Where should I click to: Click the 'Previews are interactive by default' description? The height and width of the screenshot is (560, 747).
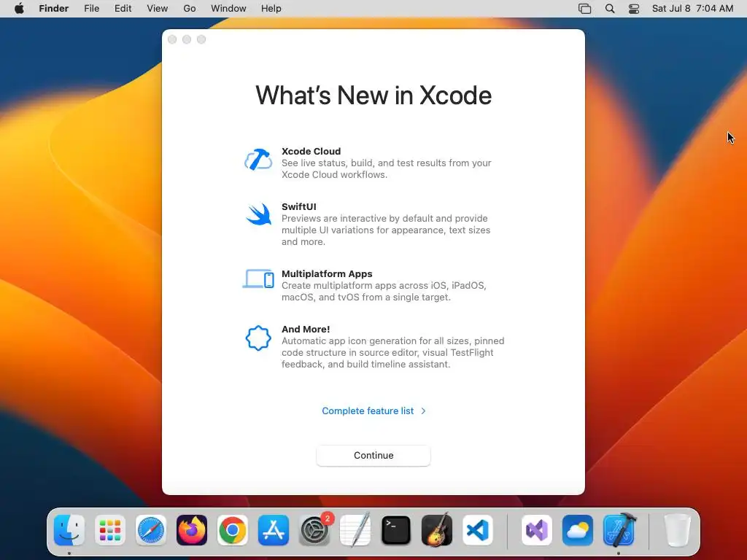pyautogui.click(x=386, y=230)
